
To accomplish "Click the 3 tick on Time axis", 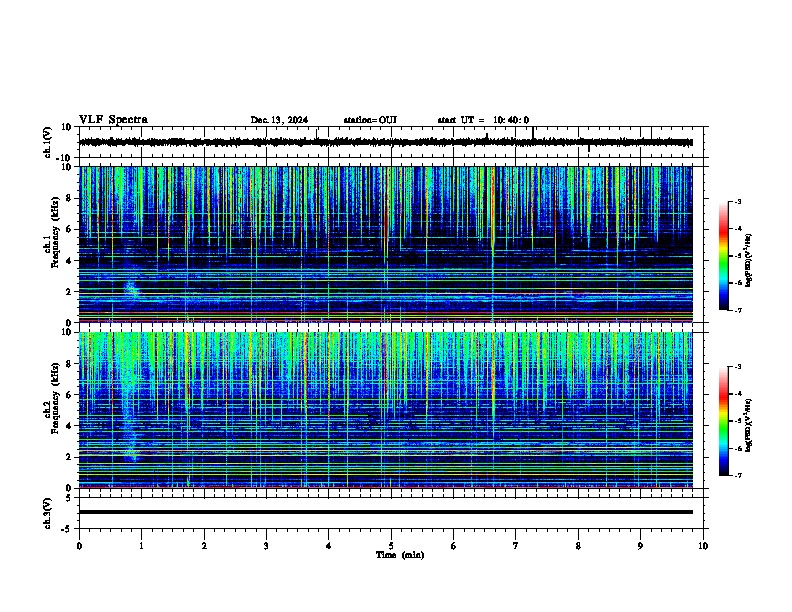I will [x=266, y=546].
